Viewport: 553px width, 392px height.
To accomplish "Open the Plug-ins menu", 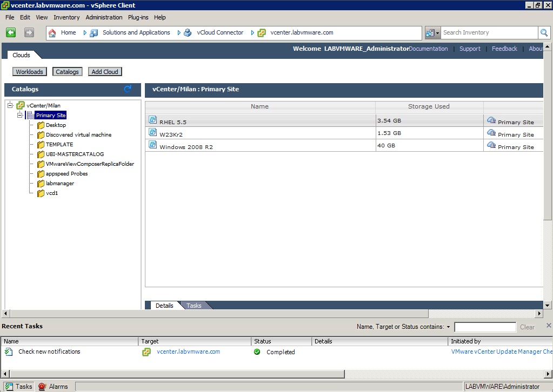I will click(138, 17).
